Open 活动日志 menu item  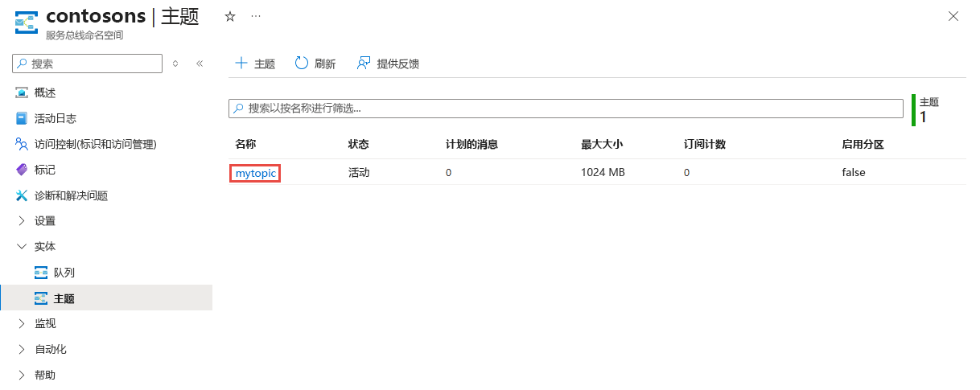pos(56,119)
